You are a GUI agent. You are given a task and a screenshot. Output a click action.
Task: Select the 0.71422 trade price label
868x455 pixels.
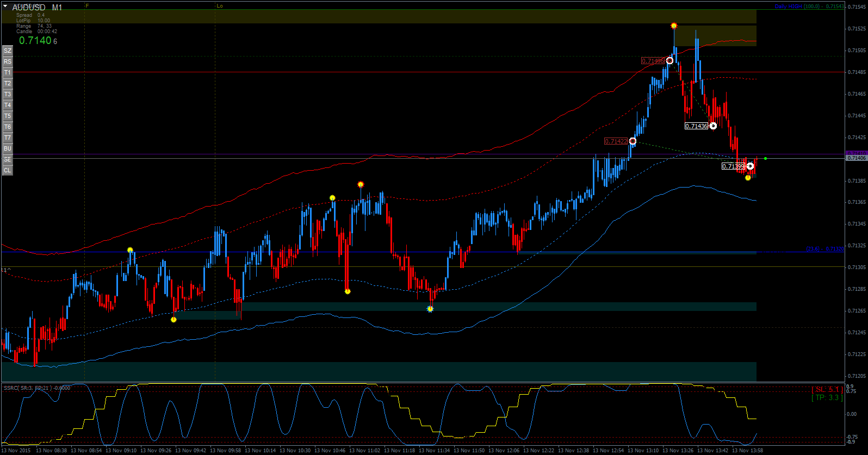coord(616,141)
